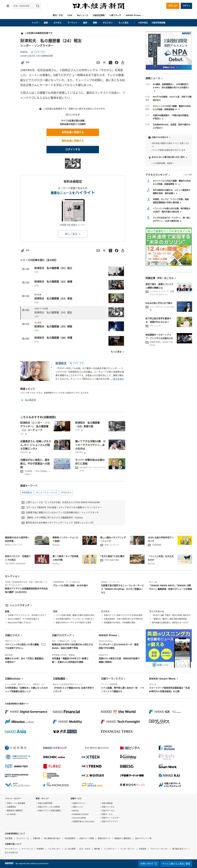197x868 pixels.
Task: Expand the もっと見る navigation dropdown
Action: tap(124, 23)
